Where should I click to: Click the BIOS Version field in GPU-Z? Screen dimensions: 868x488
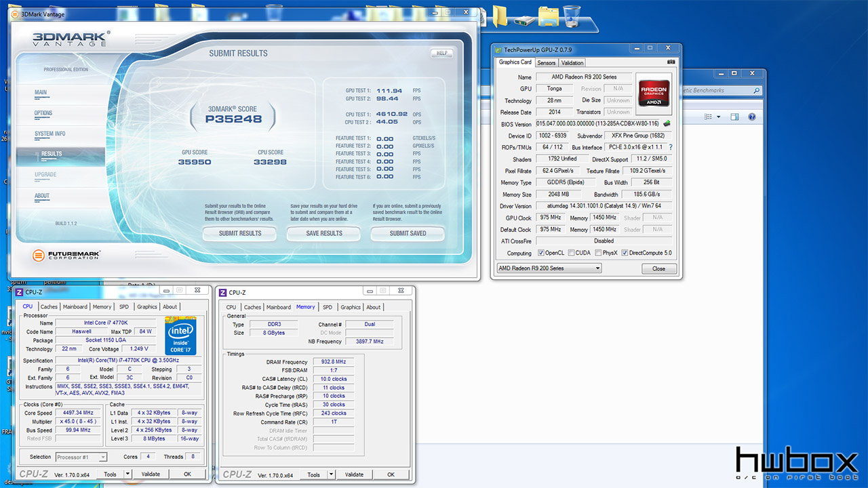[598, 124]
